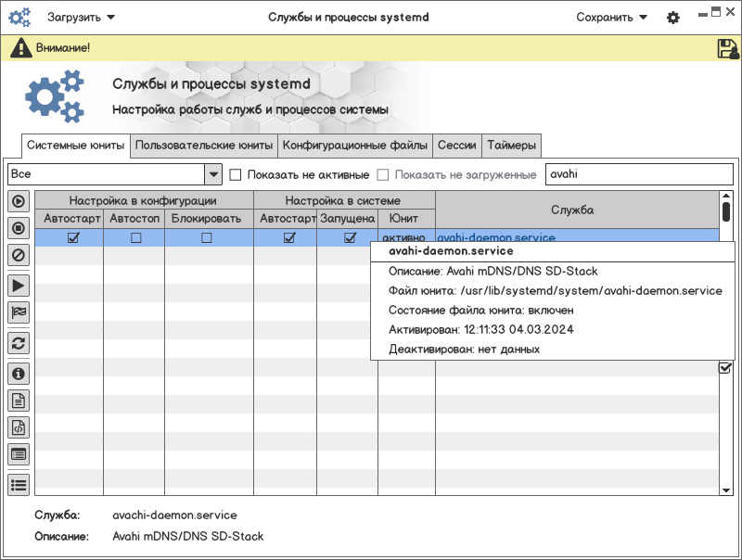Expand the 'Все' filter dropdown
742x560 pixels.
pyautogui.click(x=212, y=174)
